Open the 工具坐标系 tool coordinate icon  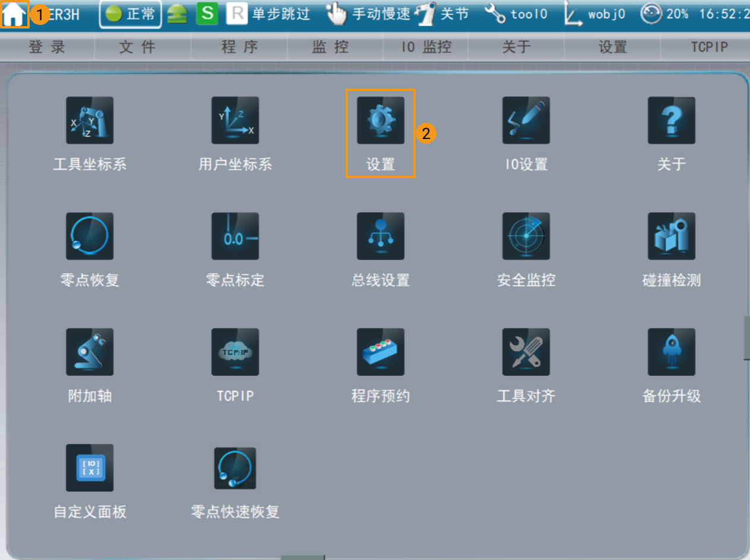tap(90, 121)
